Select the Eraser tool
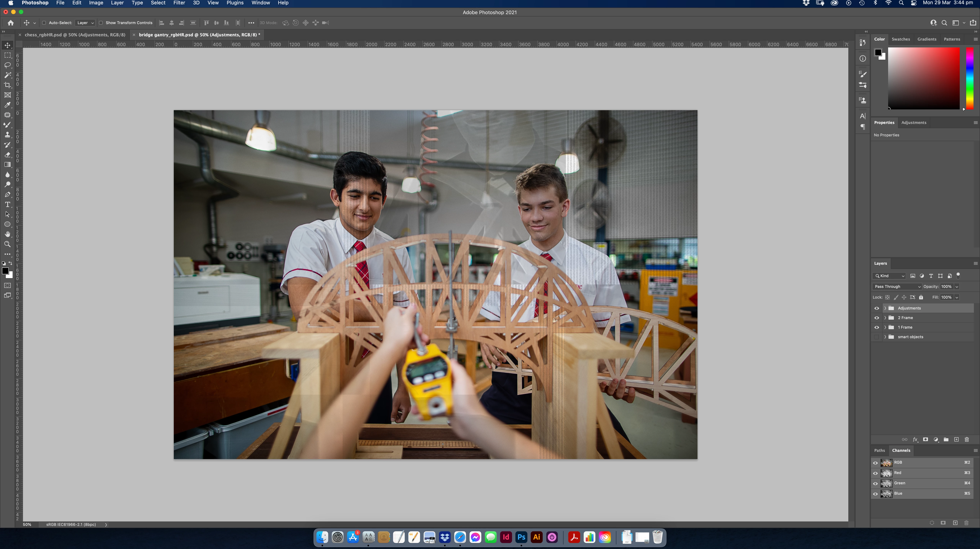Image resolution: width=980 pixels, height=549 pixels. pos(7,155)
